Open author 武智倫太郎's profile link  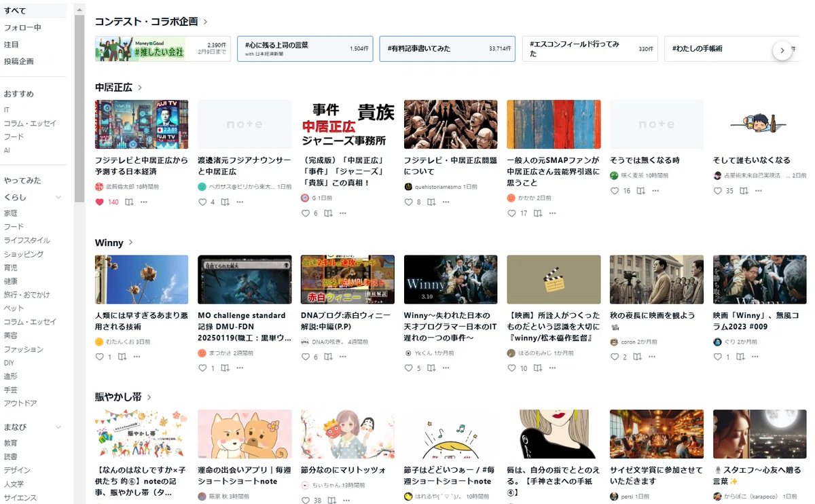pyautogui.click(x=120, y=186)
